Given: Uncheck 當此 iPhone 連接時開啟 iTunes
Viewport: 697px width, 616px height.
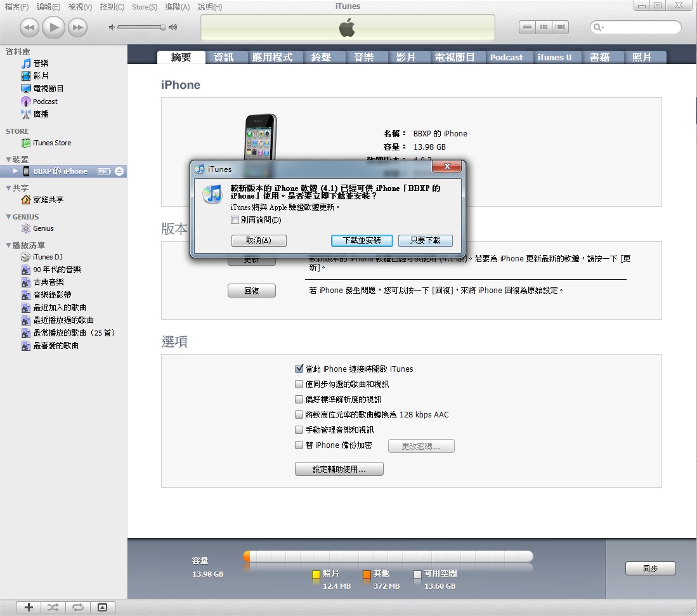Looking at the screenshot, I should pos(299,369).
